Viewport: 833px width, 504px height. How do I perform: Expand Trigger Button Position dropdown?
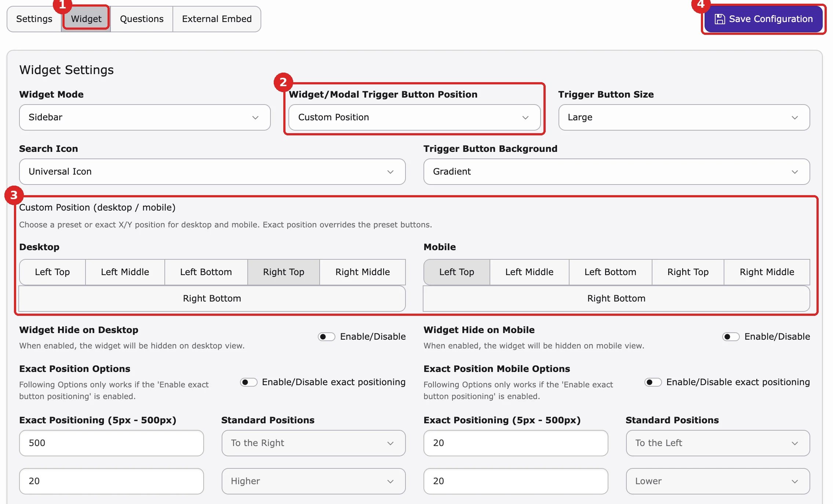pos(414,117)
